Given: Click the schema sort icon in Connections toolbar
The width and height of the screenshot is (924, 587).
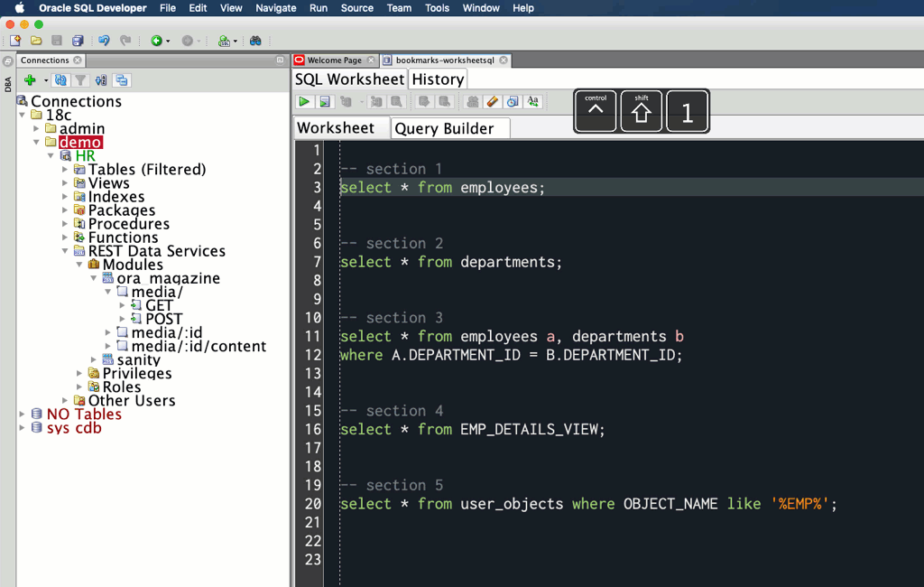Looking at the screenshot, I should (x=101, y=80).
